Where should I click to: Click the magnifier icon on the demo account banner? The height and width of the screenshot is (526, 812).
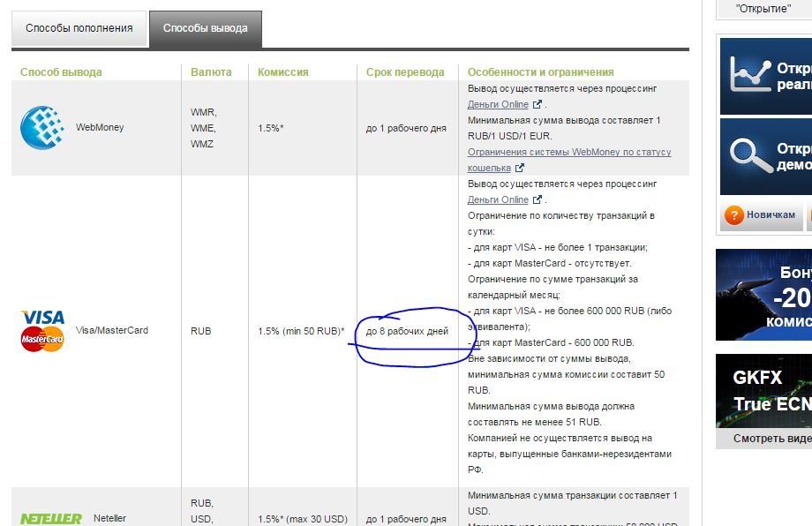click(751, 156)
